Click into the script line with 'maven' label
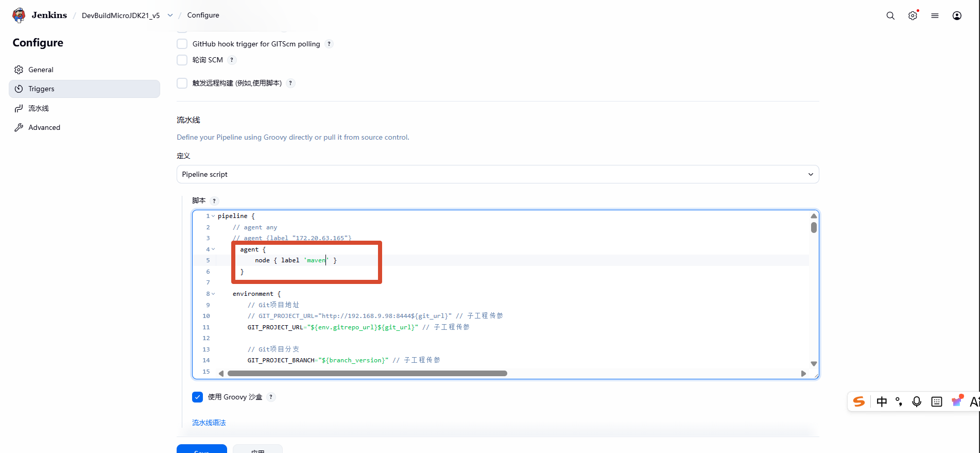This screenshot has width=980, height=453. (512, 260)
